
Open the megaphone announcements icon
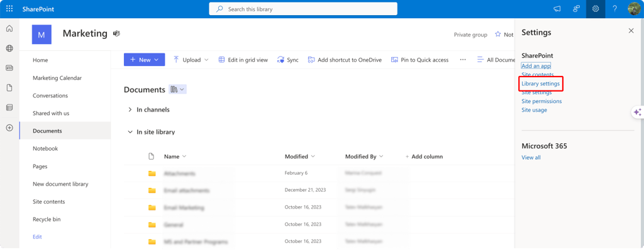tap(557, 9)
